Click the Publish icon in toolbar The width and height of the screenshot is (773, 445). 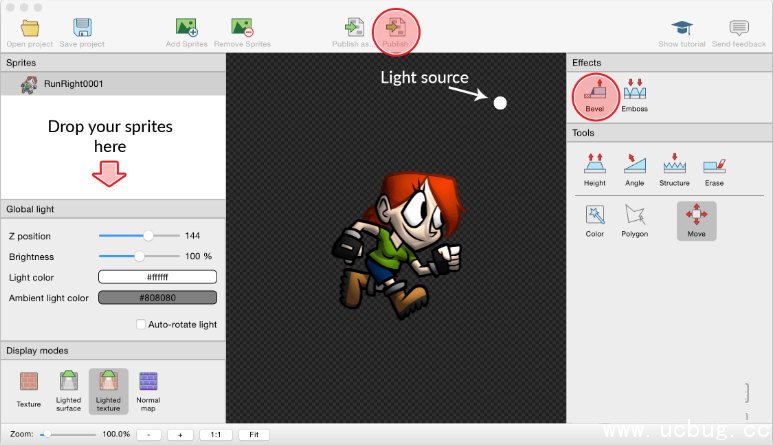(x=396, y=27)
